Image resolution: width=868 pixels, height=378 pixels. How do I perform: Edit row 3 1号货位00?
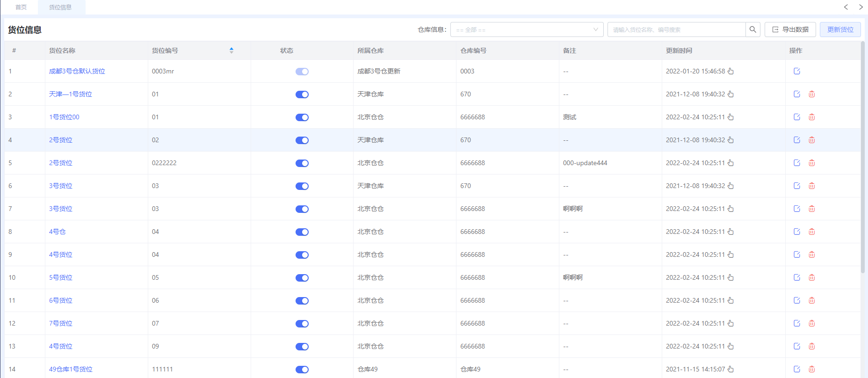click(x=797, y=117)
